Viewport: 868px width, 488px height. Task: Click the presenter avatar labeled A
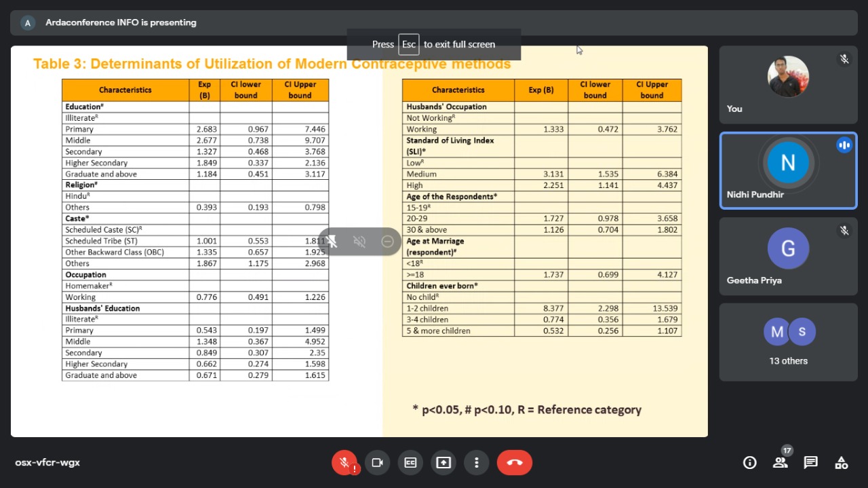pyautogui.click(x=28, y=23)
